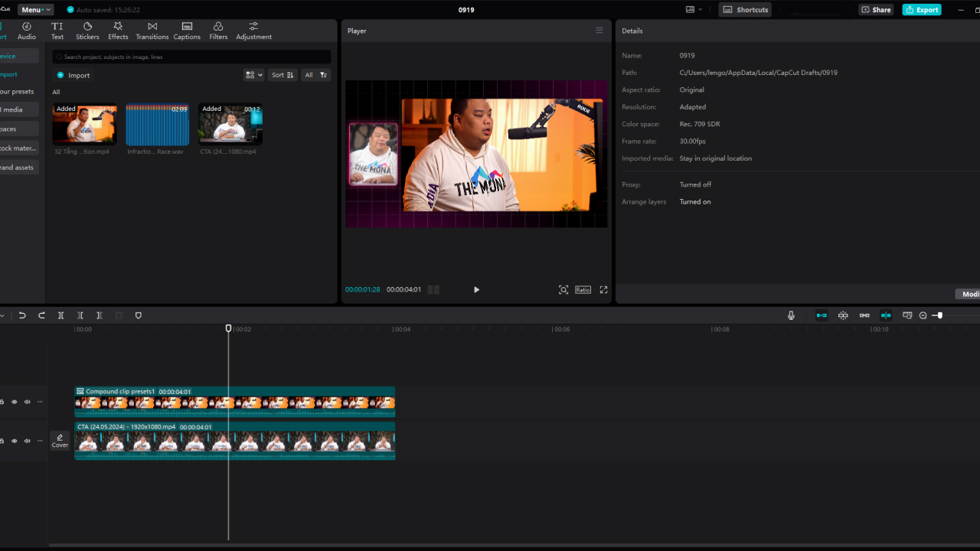Redo the last edit

click(41, 315)
